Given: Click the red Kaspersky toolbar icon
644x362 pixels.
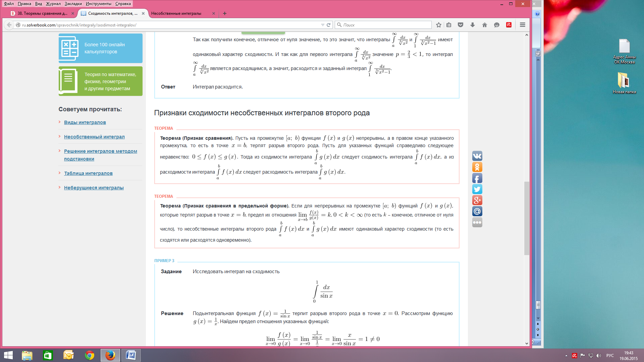Looking at the screenshot, I should tap(509, 25).
